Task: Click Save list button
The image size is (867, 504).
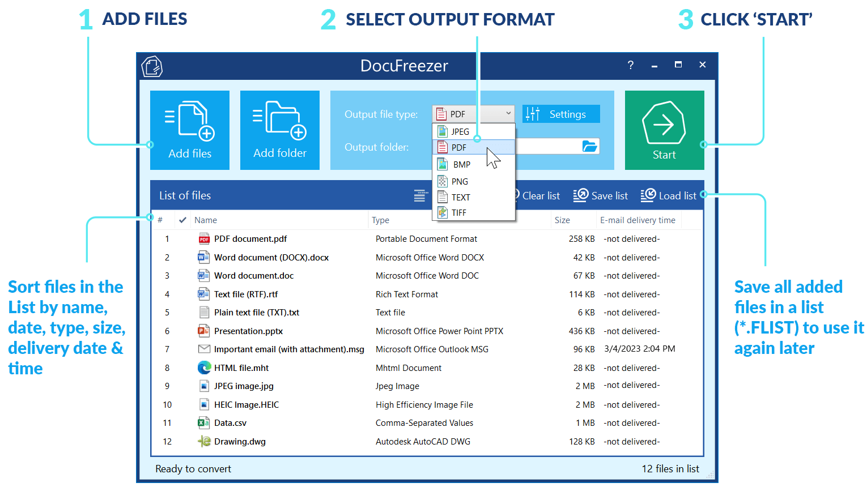Action: (601, 196)
